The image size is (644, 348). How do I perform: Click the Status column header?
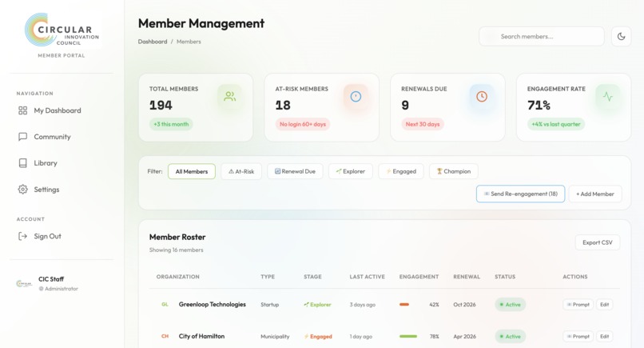click(505, 277)
